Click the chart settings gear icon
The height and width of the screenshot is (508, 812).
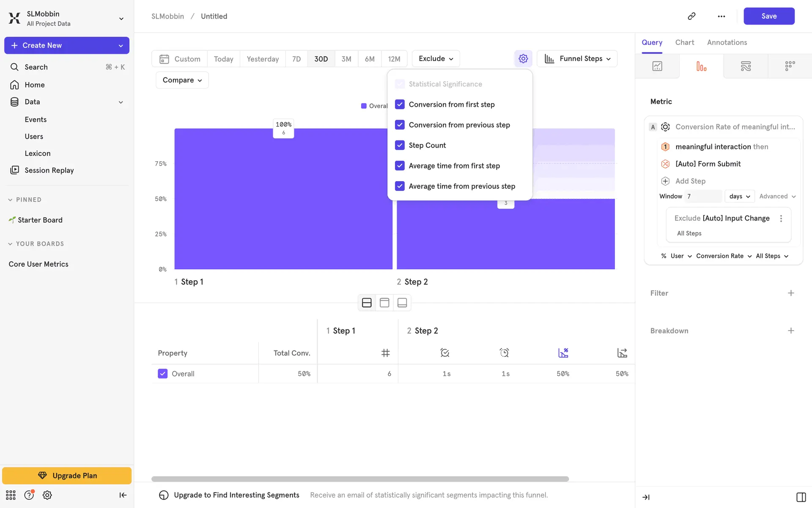523,58
